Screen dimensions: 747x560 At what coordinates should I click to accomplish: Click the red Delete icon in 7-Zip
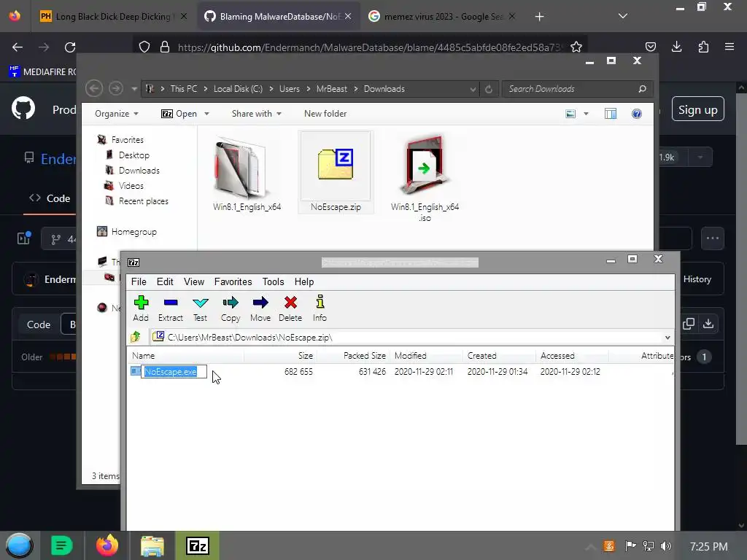290,308
